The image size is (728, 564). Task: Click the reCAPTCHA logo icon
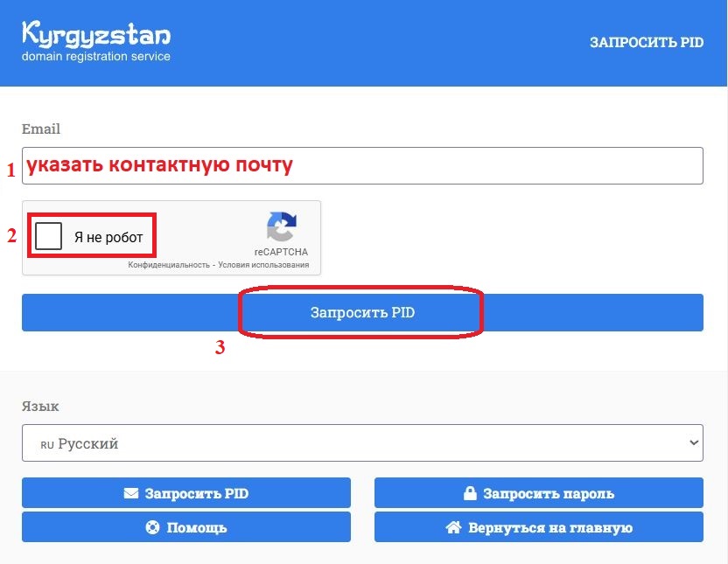click(x=281, y=226)
